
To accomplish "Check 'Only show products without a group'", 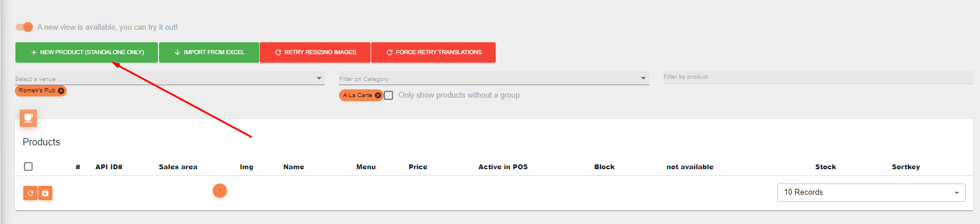I will tap(388, 95).
